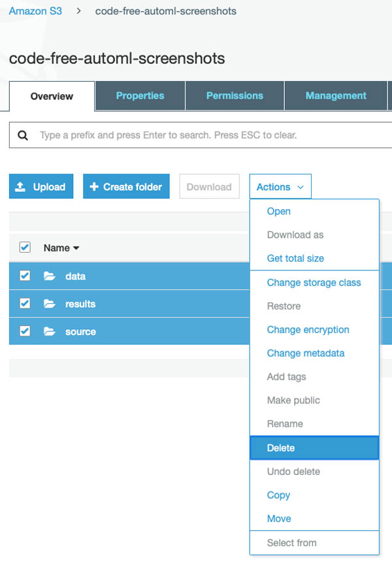Click the folder icon beside data

point(50,276)
